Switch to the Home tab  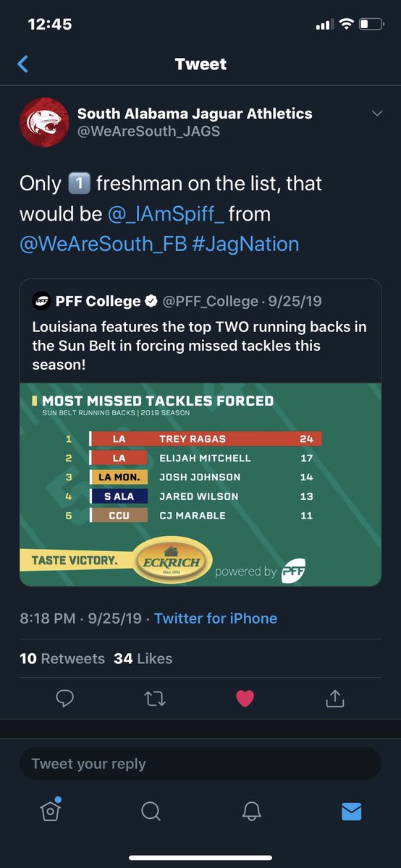[x=50, y=811]
